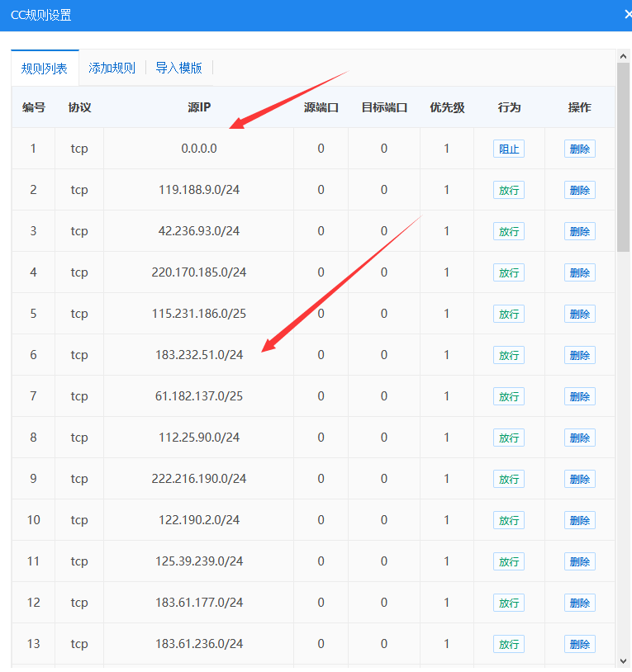632x672 pixels.
Task: Click the 优先级 column header
Action: pos(447,107)
